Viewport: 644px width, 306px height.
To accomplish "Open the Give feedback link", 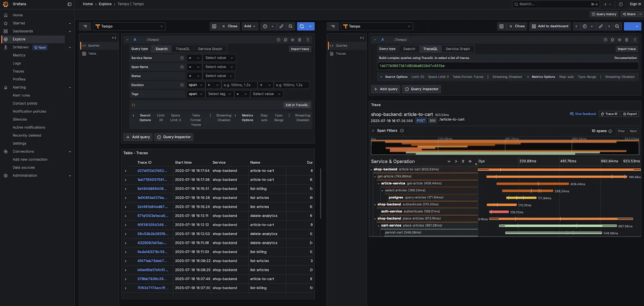I will pos(583,114).
